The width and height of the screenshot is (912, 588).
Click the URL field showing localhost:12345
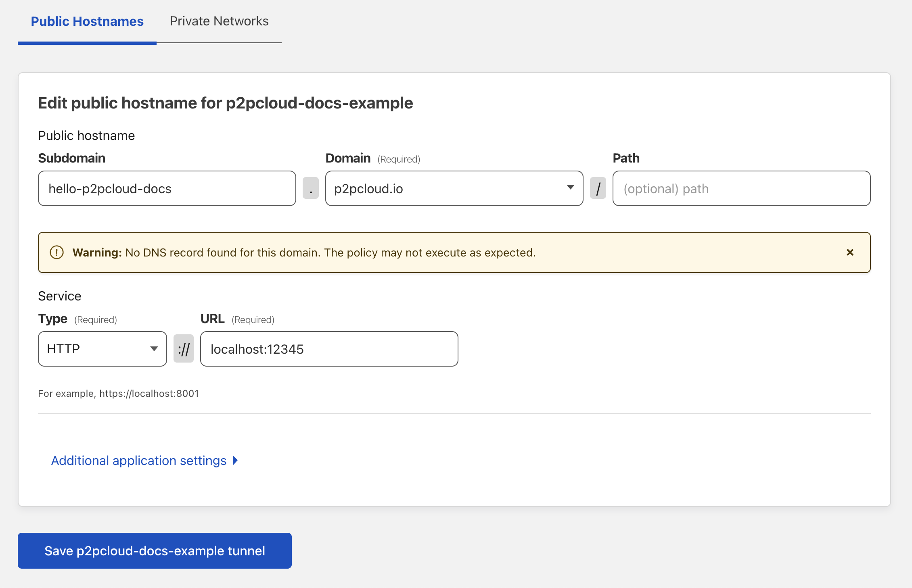328,348
